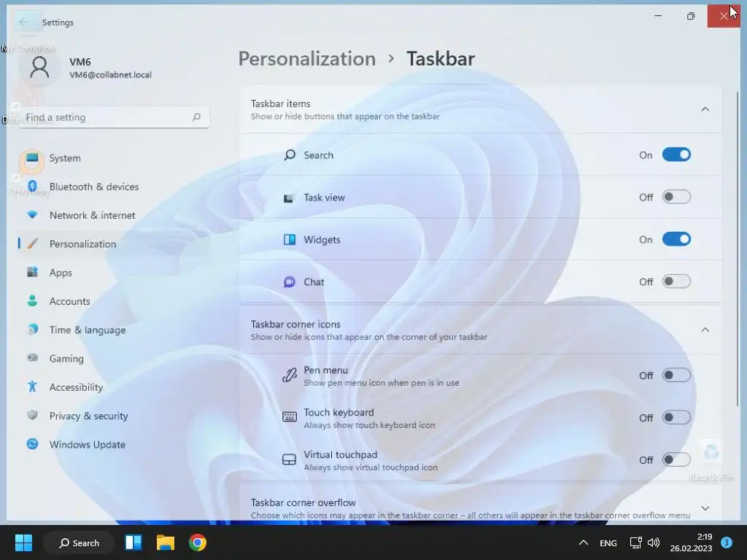
Task: Show hidden icons tray chevron
Action: [583, 542]
